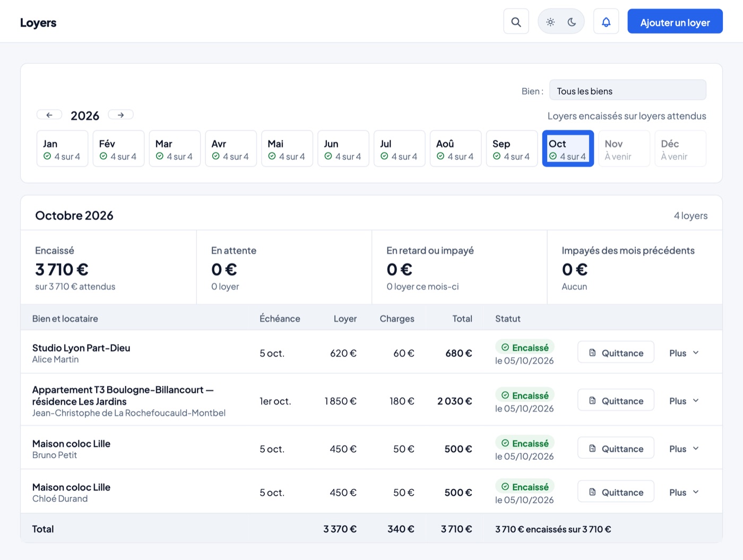Open notifications bell icon
The width and height of the screenshot is (743, 560).
(606, 22)
